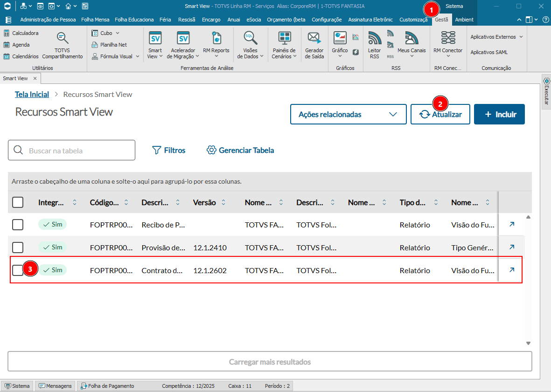The width and height of the screenshot is (551, 392).
Task: Expand Aplicativos Externos dropdown
Action: pyautogui.click(x=521, y=37)
